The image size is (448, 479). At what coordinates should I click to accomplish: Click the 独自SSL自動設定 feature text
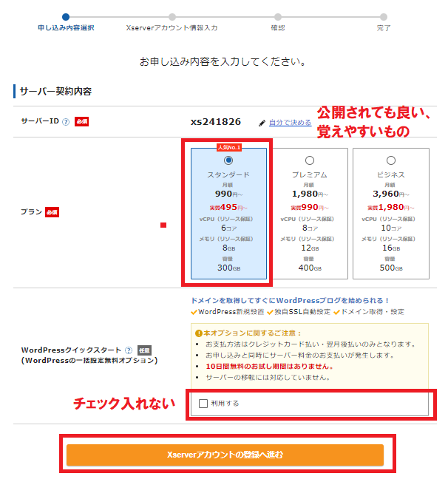coord(302,312)
